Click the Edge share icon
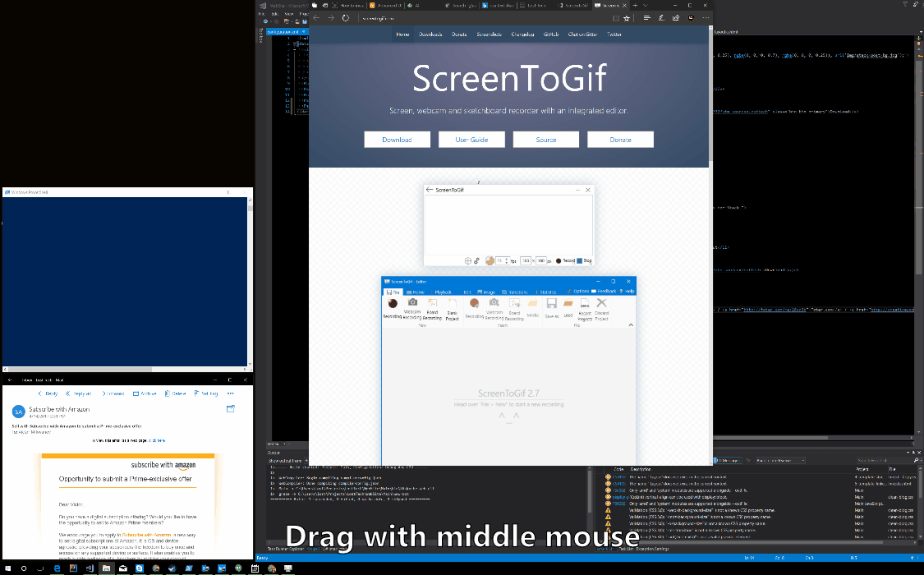 point(676,18)
